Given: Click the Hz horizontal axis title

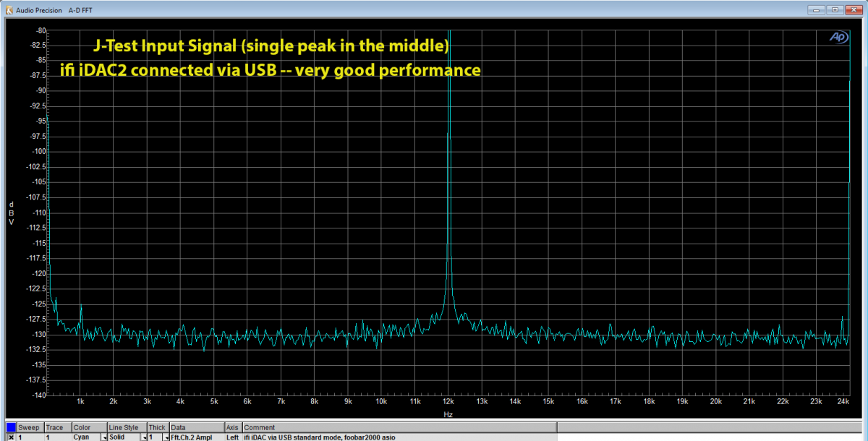Looking at the screenshot, I should [448, 414].
